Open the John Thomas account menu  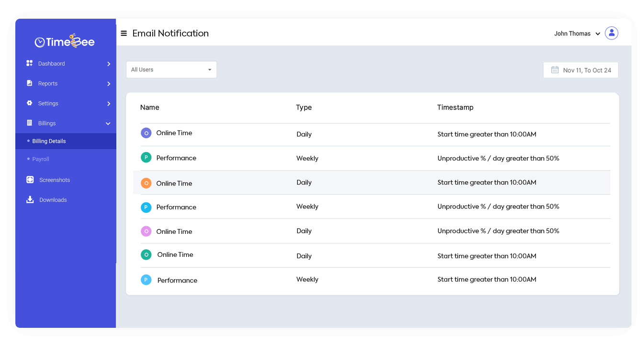click(x=573, y=33)
